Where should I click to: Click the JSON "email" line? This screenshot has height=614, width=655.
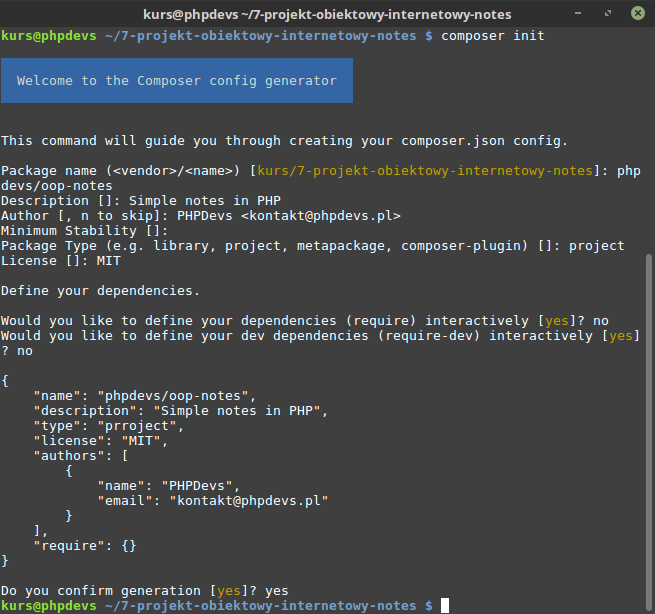point(213,501)
